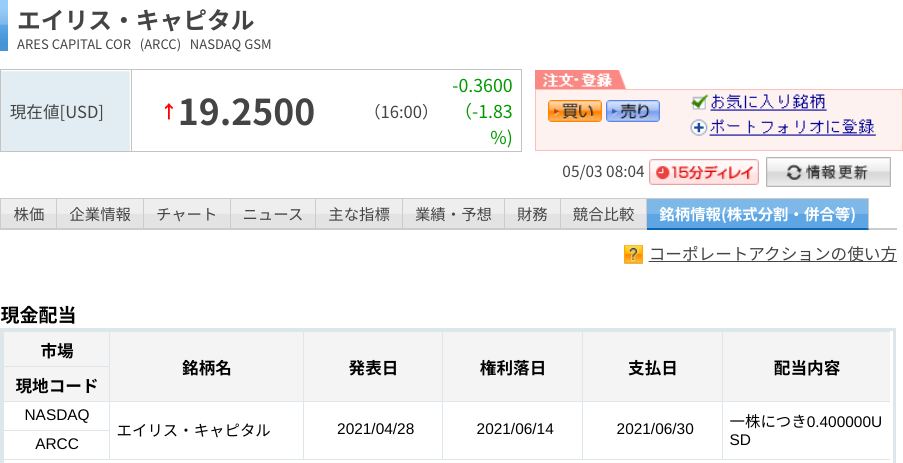
Task: Switch to the 業績・予想 tab
Action: (454, 214)
